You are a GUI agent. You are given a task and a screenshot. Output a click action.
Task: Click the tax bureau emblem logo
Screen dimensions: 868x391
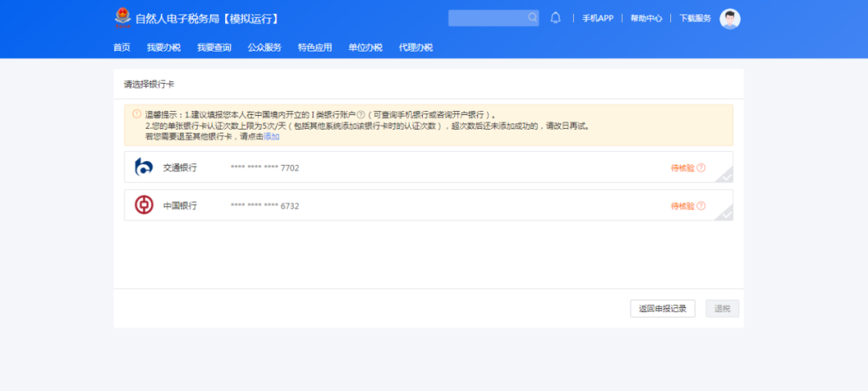tap(122, 17)
